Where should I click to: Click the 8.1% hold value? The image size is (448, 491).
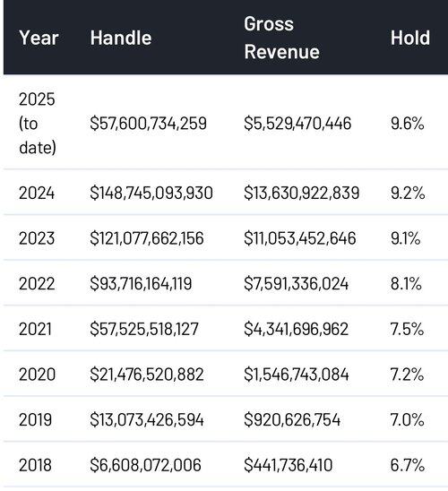[406, 283]
